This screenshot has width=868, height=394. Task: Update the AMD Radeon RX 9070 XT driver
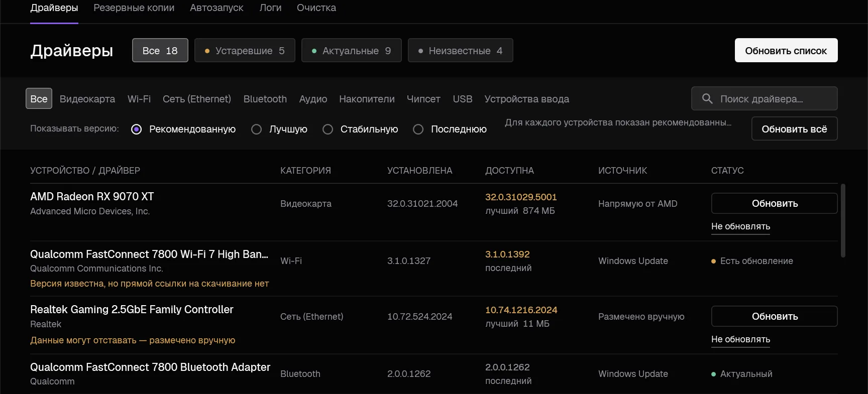[775, 203]
